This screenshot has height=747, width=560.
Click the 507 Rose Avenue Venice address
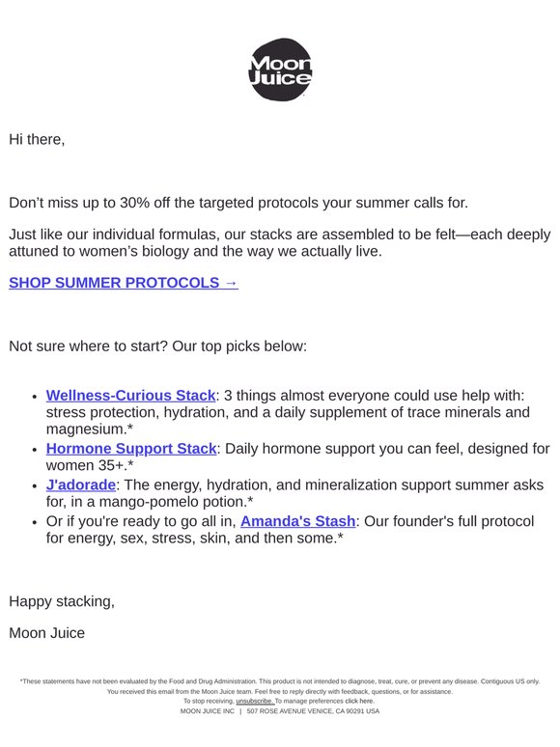pyautogui.click(x=313, y=710)
